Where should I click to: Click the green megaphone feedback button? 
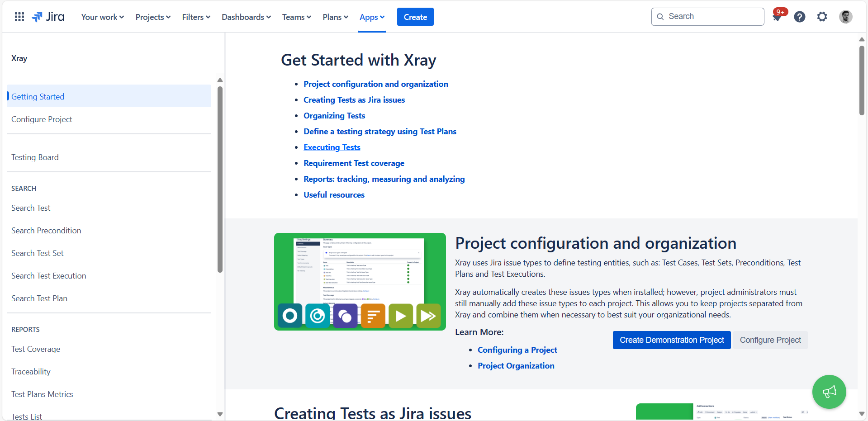click(829, 392)
